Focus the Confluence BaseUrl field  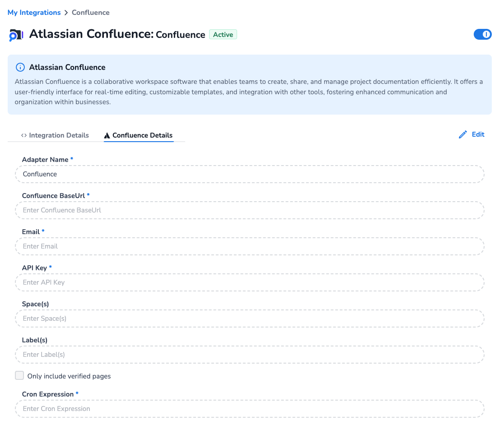(250, 210)
